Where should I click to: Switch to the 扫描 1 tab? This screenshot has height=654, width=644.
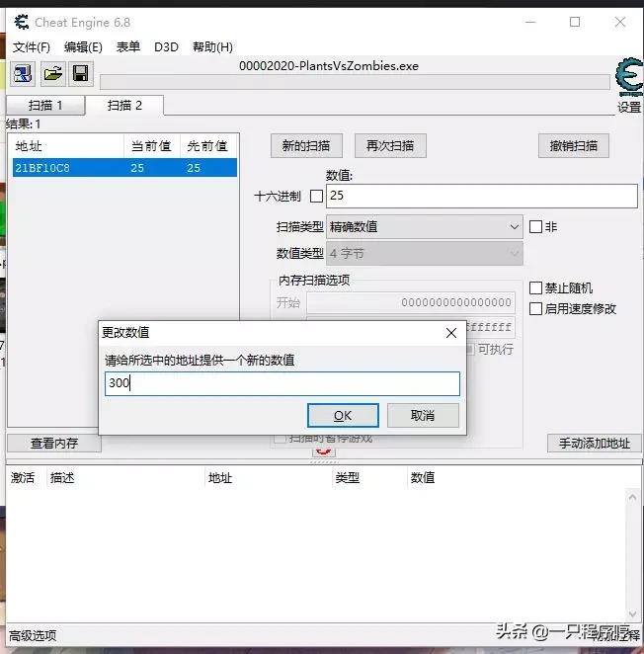[x=45, y=105]
